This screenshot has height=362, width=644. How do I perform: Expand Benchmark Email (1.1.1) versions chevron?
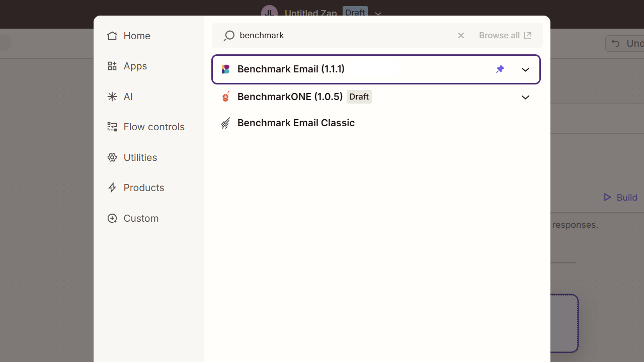[525, 69]
